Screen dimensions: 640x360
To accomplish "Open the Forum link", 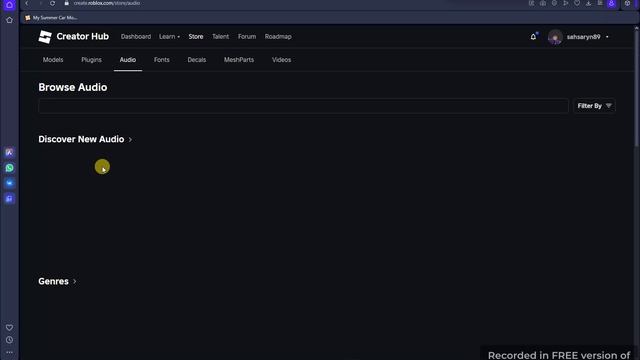I will click(247, 37).
